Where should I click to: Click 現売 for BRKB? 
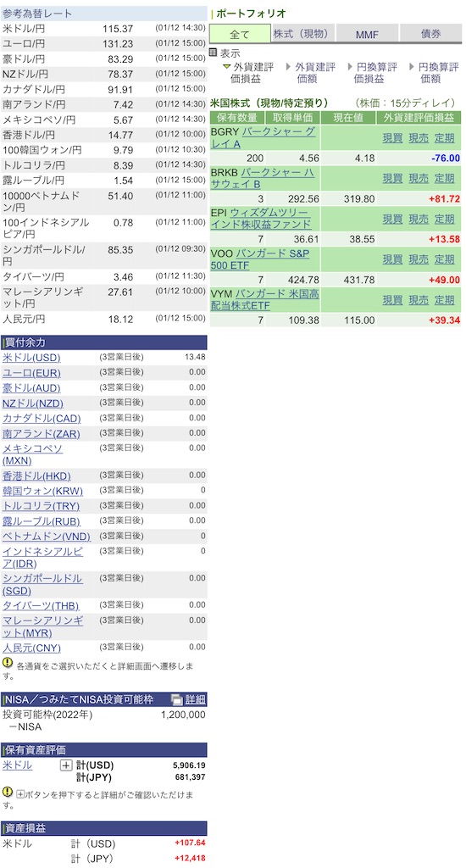(419, 178)
